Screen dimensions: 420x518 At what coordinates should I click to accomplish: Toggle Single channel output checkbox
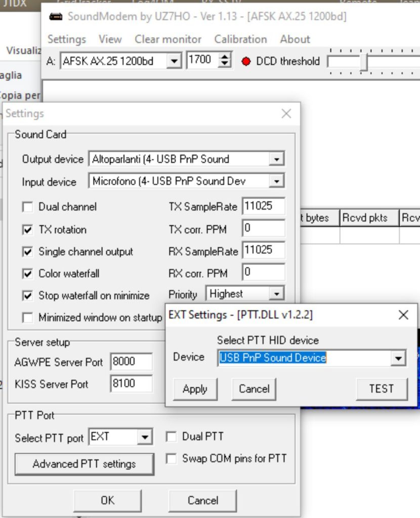[27, 252]
